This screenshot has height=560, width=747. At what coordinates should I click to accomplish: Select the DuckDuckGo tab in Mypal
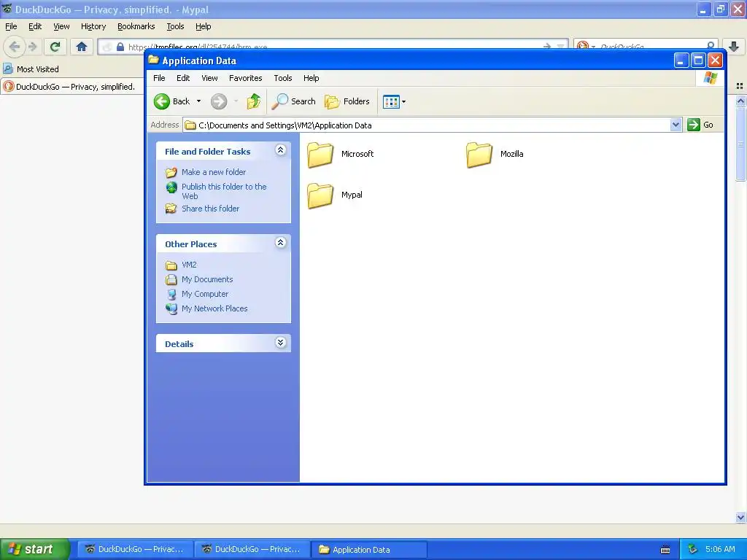coord(71,87)
